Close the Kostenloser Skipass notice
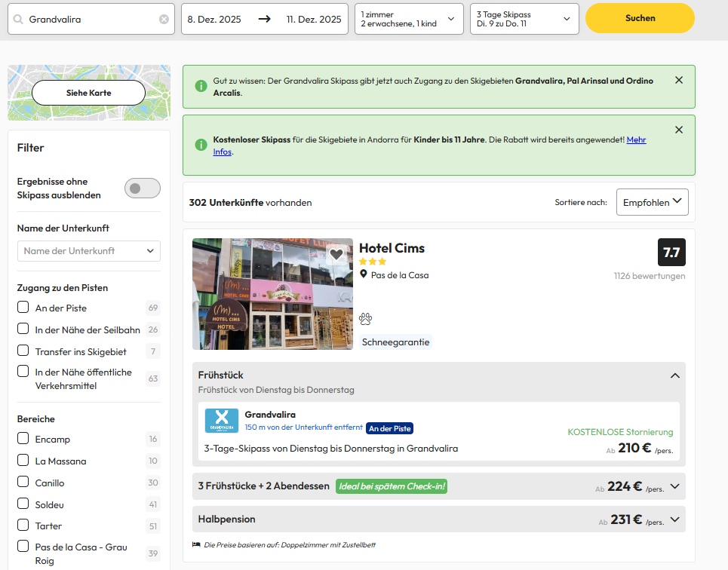728x570 pixels. click(x=679, y=130)
